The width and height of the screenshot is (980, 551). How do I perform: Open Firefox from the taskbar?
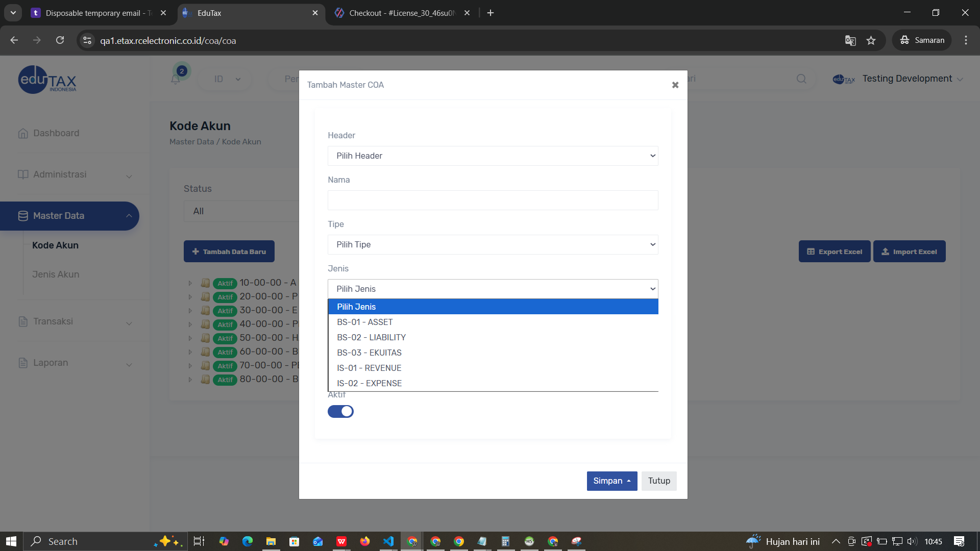[364, 541]
